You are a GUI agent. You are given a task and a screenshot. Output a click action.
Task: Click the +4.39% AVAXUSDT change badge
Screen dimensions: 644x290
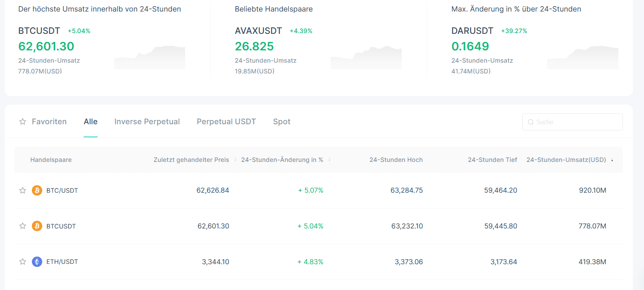pyautogui.click(x=301, y=31)
